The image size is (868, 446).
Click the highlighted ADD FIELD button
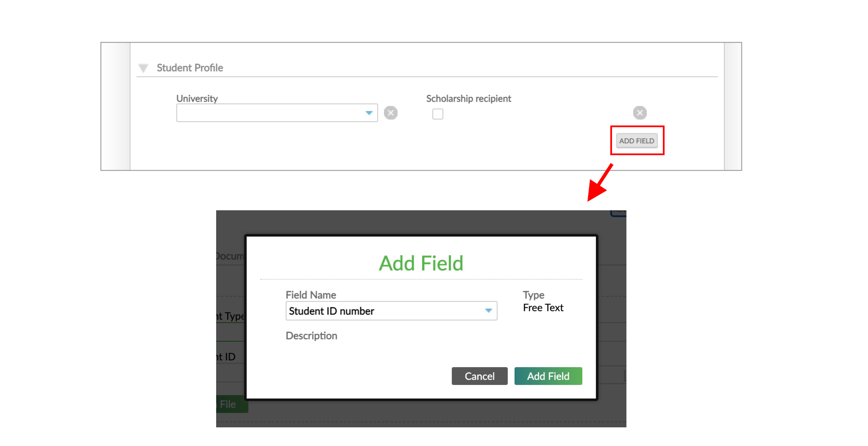637,140
